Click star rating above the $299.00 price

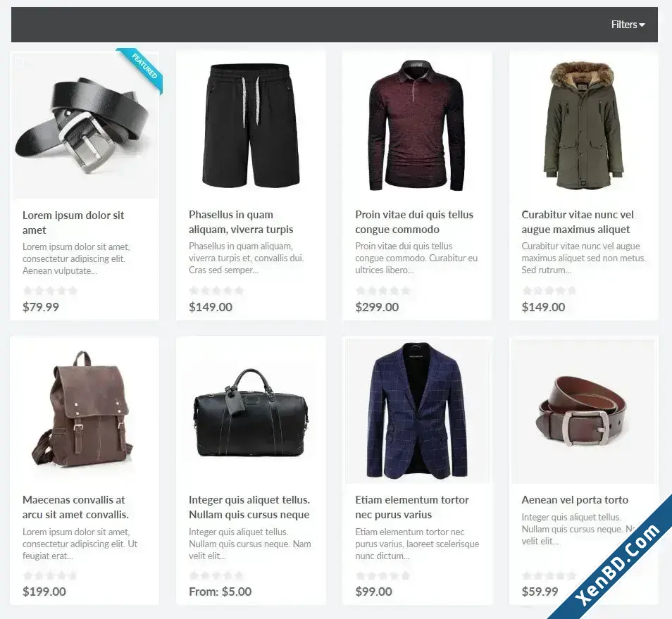tap(382, 290)
